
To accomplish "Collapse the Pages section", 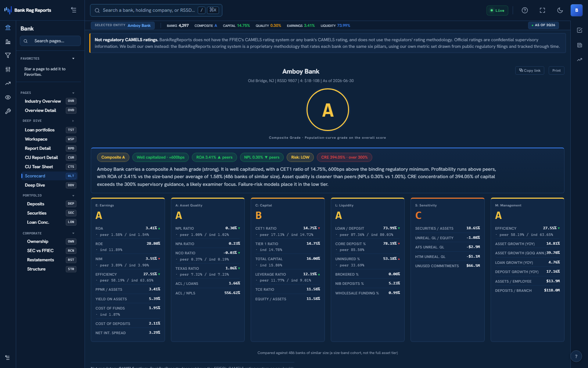I will (73, 93).
